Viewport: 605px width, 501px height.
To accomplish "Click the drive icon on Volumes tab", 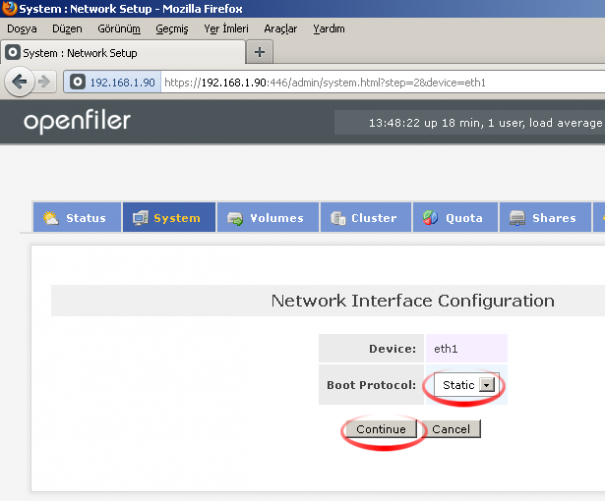I will (x=235, y=218).
